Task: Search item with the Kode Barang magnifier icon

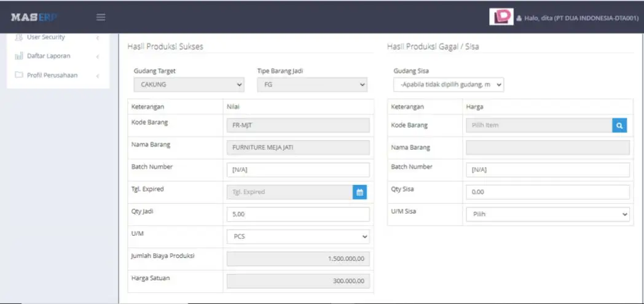Action: click(619, 125)
